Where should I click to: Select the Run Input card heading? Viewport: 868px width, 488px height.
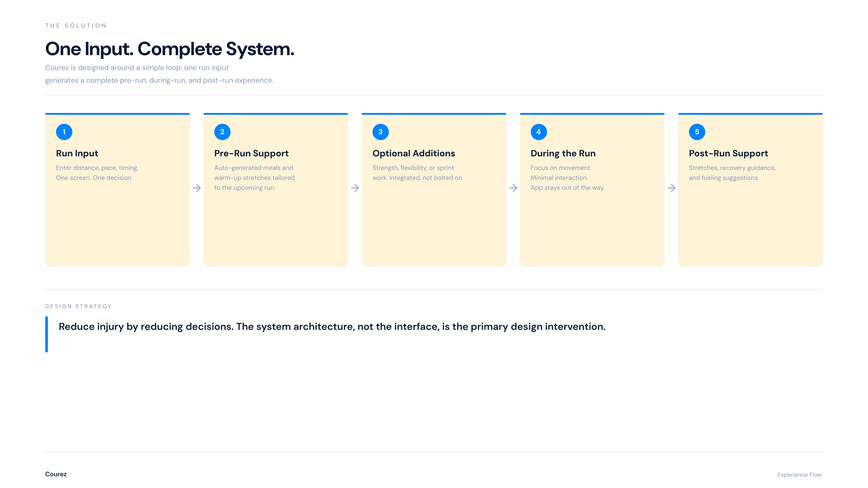(x=77, y=153)
